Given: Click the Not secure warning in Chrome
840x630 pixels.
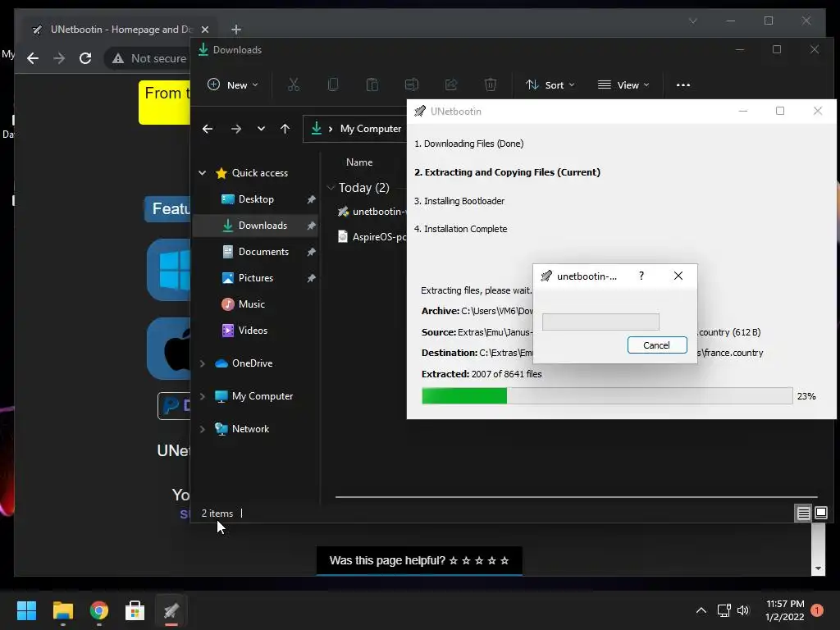Looking at the screenshot, I should pos(149,58).
